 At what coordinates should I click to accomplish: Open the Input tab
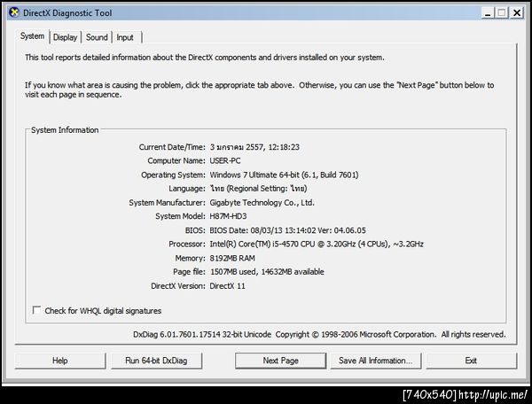click(x=125, y=37)
